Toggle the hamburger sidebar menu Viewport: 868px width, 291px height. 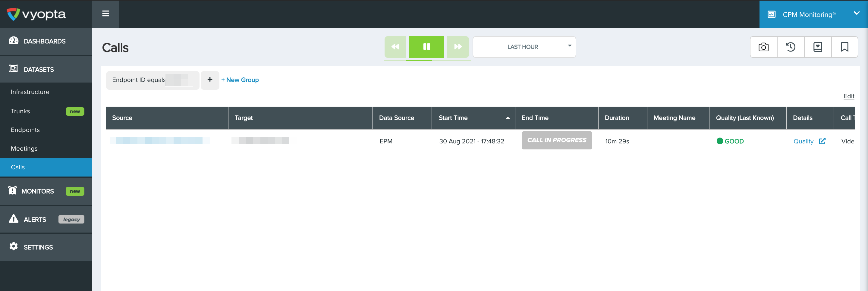[105, 14]
